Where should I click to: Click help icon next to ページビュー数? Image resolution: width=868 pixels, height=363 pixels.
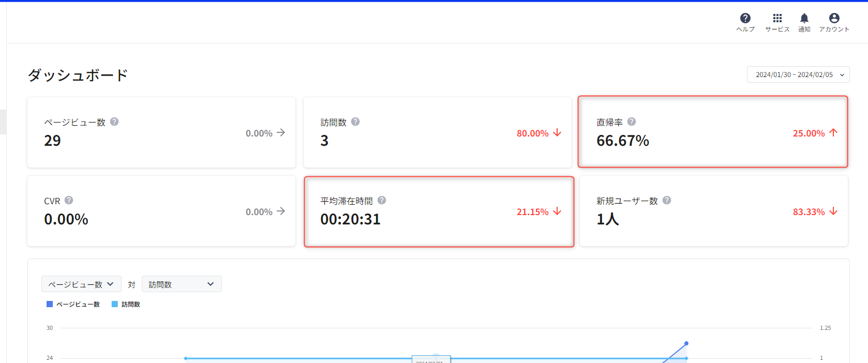click(114, 122)
